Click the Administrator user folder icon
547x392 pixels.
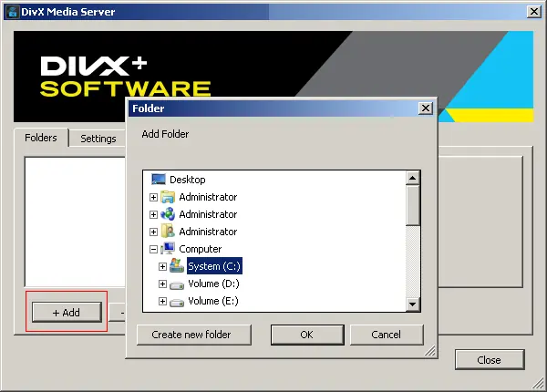[168, 232]
